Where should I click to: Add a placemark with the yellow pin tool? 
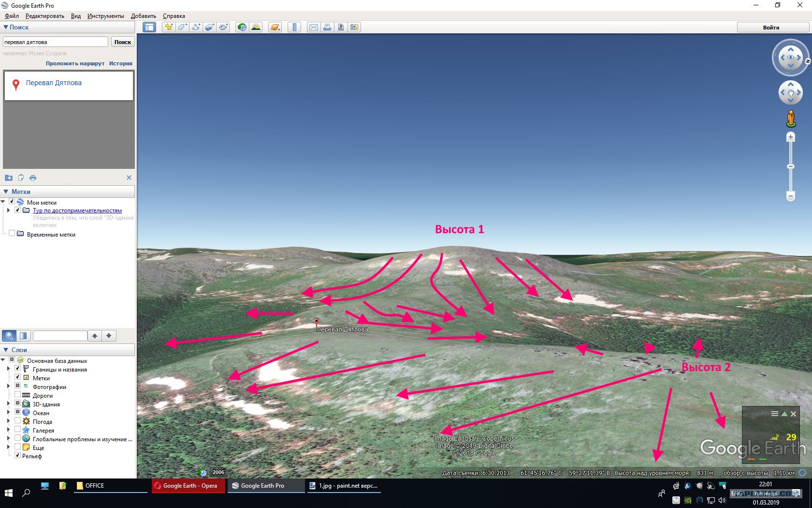[169, 27]
